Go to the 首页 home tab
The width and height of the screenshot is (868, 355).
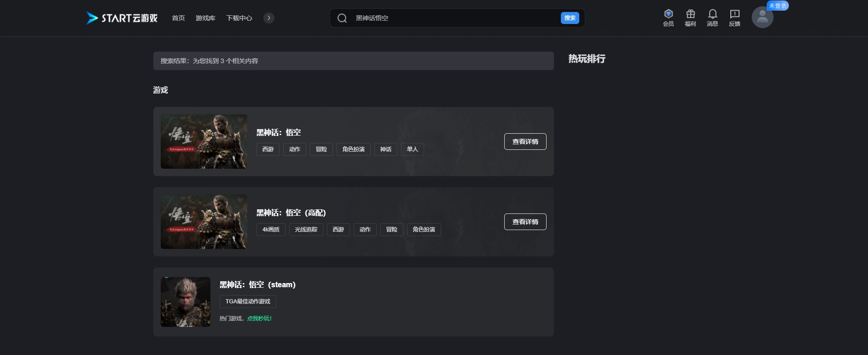[x=178, y=18]
